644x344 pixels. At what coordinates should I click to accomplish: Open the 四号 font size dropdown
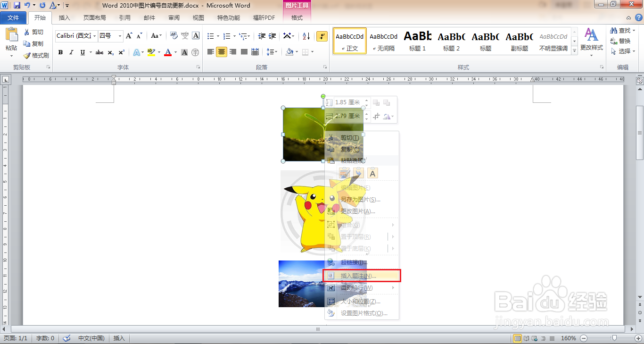[x=120, y=36]
